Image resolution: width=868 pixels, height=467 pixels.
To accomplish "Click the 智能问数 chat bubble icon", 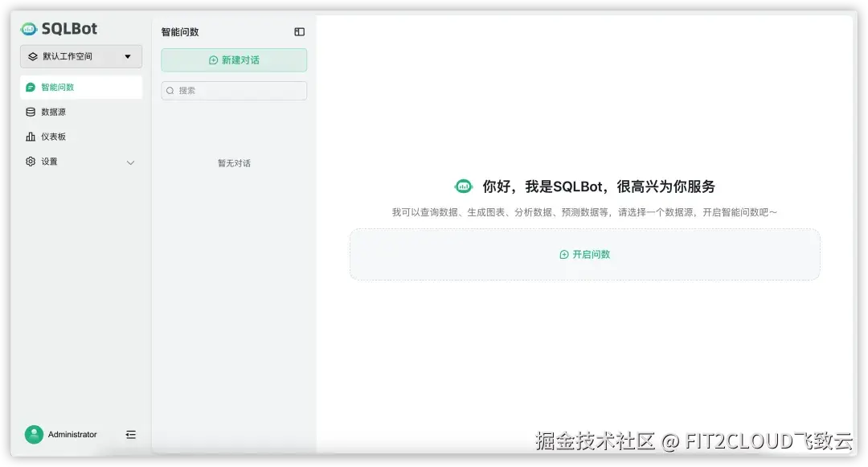I will pos(31,88).
